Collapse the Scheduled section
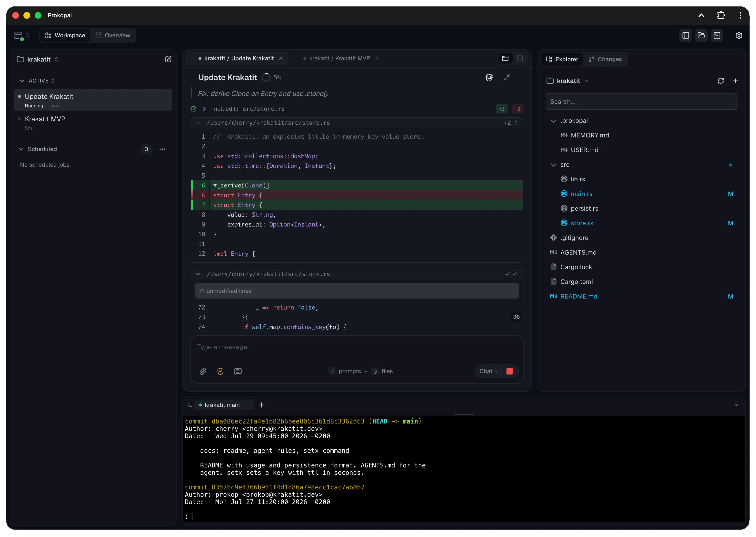This screenshot has width=756, height=537. 21,149
